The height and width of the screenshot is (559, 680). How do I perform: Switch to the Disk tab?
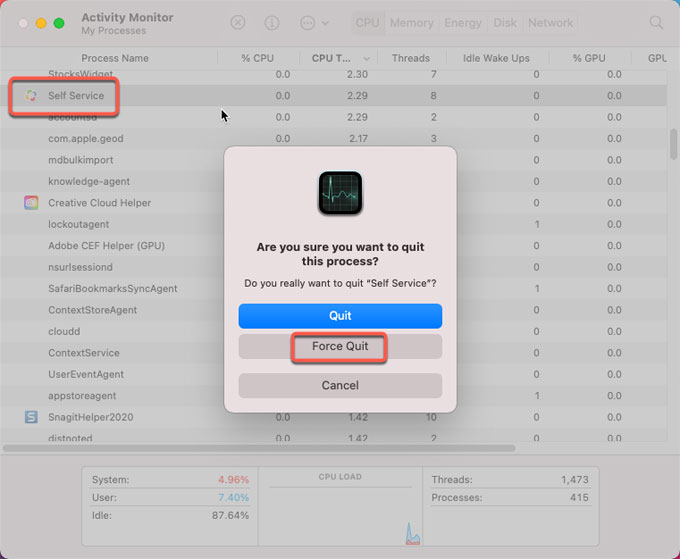pyautogui.click(x=505, y=23)
